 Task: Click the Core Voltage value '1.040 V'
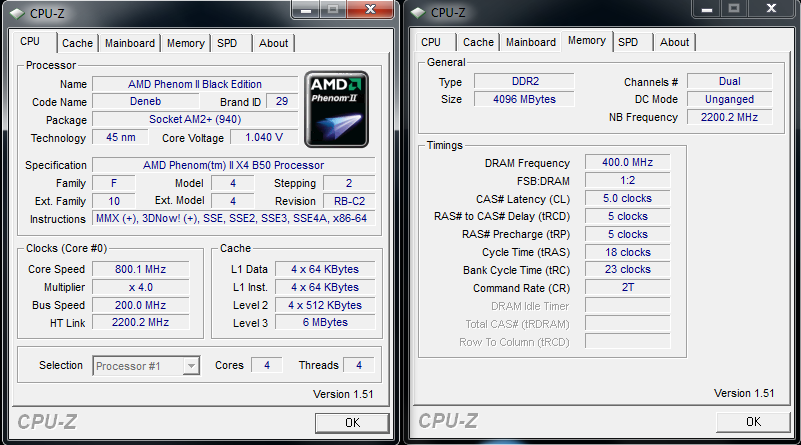[264, 137]
